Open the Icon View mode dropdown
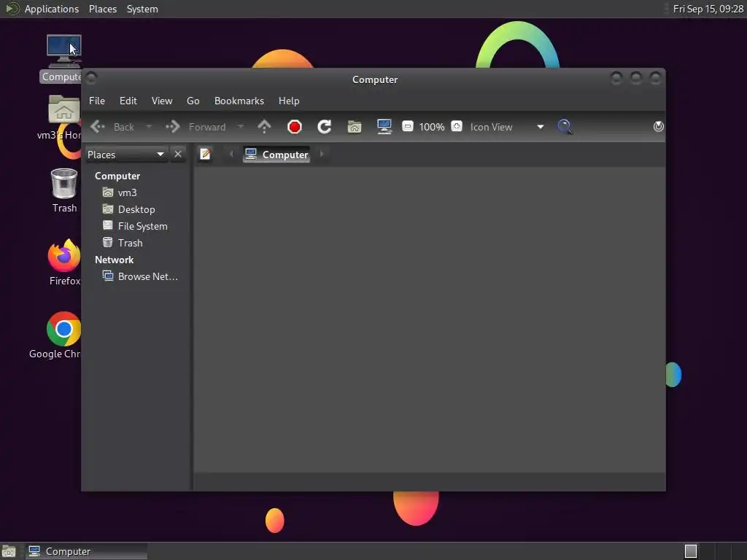 (507, 127)
